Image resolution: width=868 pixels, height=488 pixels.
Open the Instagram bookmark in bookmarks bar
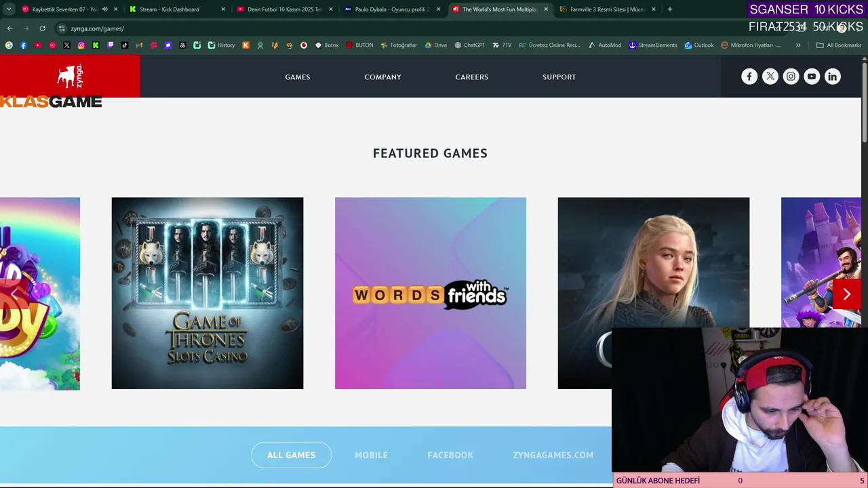[x=81, y=45]
